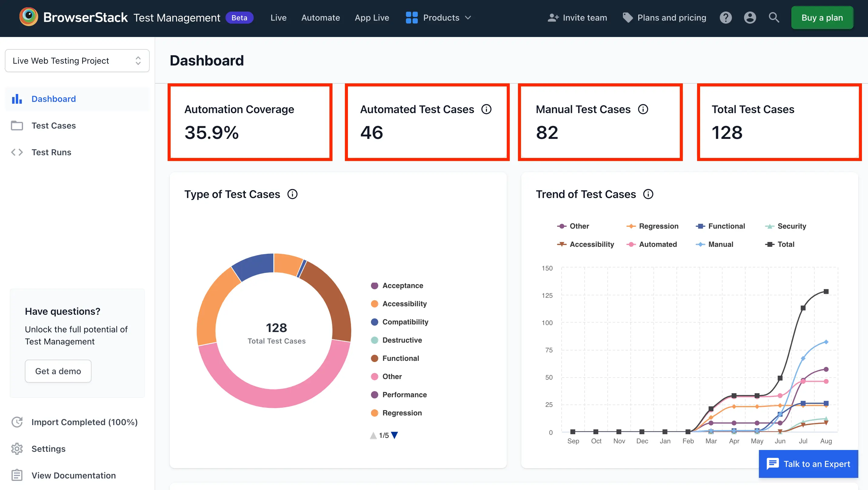Click the Buy a plan button
The image size is (868, 490).
pos(822,18)
